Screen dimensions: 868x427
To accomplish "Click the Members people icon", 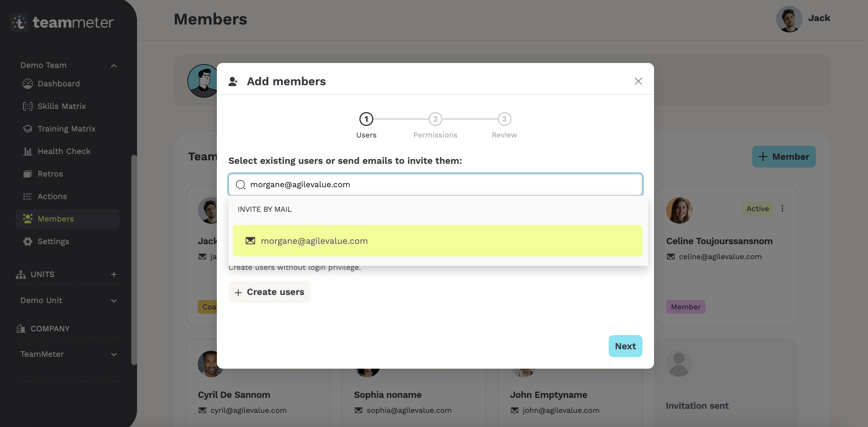I will 28,218.
